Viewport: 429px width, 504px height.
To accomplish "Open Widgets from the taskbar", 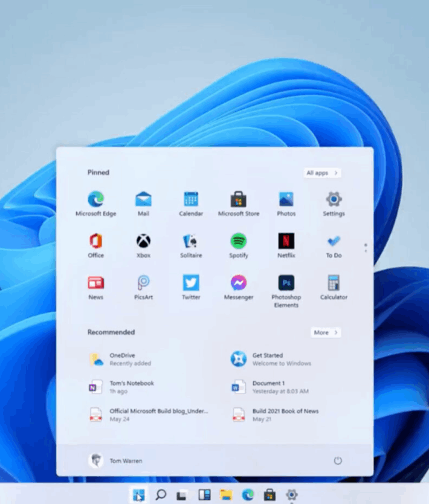I will pyautogui.click(x=204, y=495).
